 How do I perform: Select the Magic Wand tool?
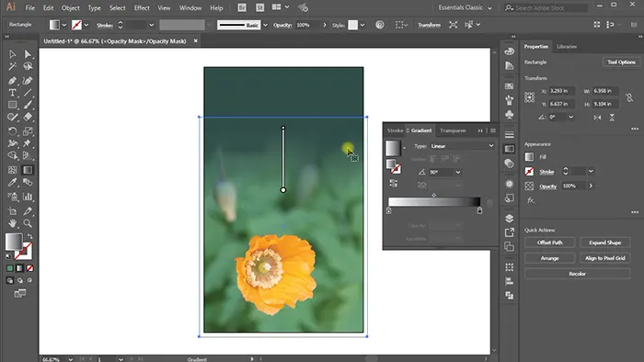[12, 66]
